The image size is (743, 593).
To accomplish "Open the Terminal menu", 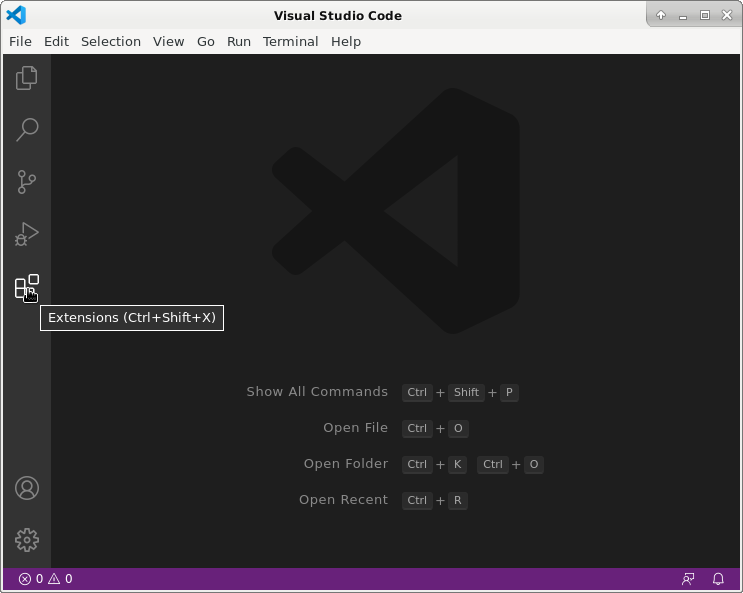I will pyautogui.click(x=290, y=42).
